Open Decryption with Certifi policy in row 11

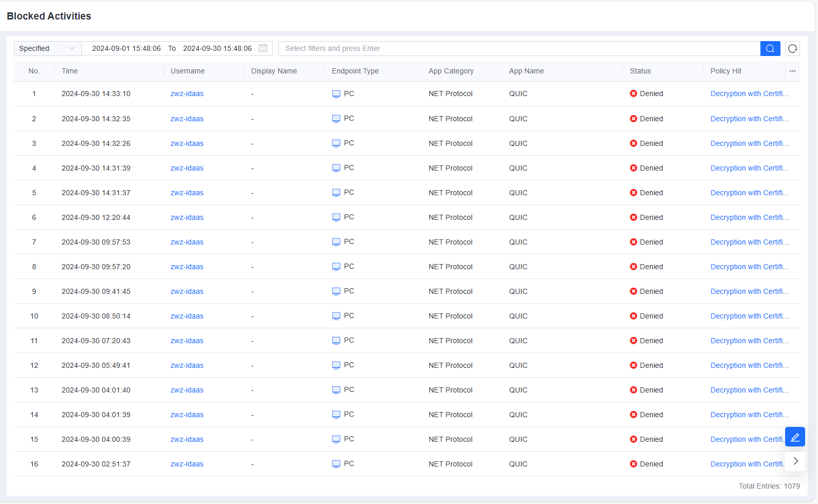(x=750, y=341)
